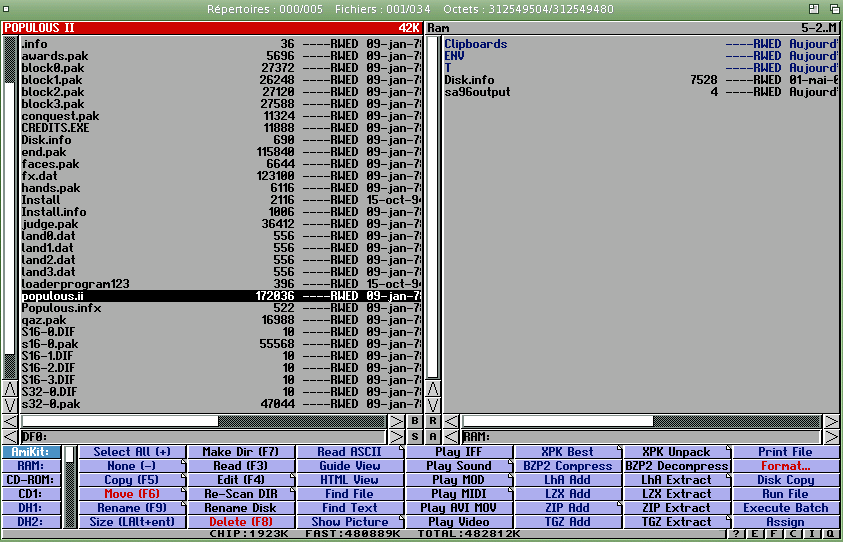Screen dimensions: 843x542
Task: Click the 'I' mini button in bottom bar
Action: coord(811,534)
